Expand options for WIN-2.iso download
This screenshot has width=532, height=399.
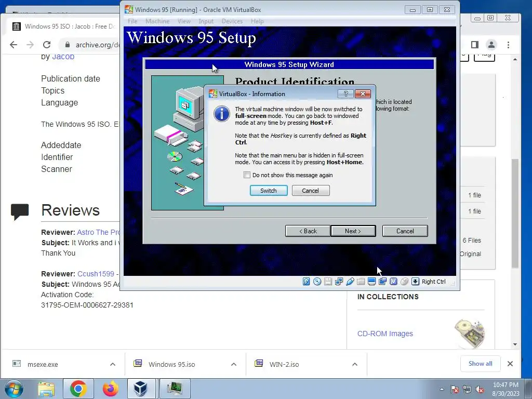pos(355,364)
